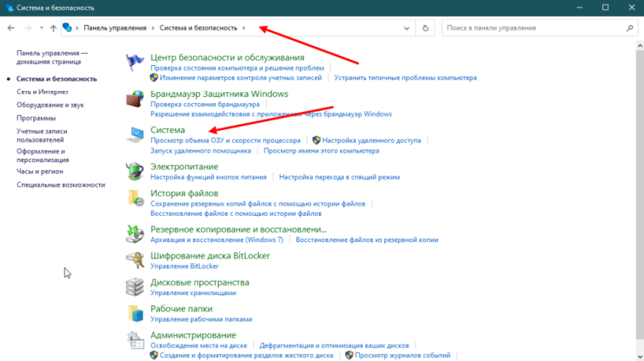This screenshot has width=644, height=361.
Task: Click the shield icon beside Просмотр журналов событий
Action: coord(349,355)
